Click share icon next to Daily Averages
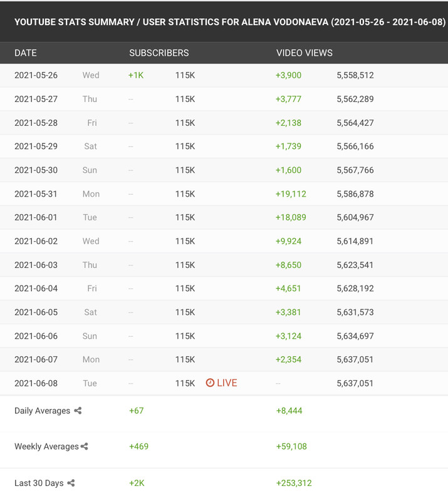This screenshot has width=448, height=501. pyautogui.click(x=78, y=411)
